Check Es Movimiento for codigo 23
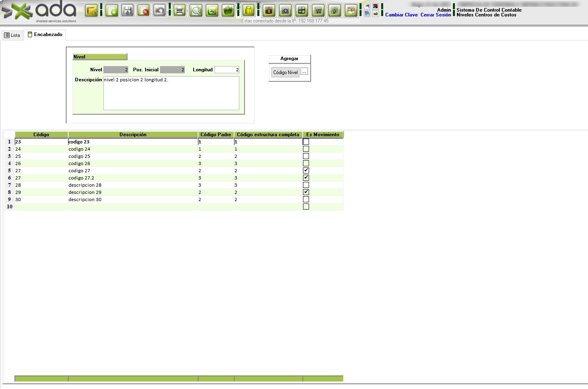This screenshot has width=588, height=389. (x=306, y=142)
